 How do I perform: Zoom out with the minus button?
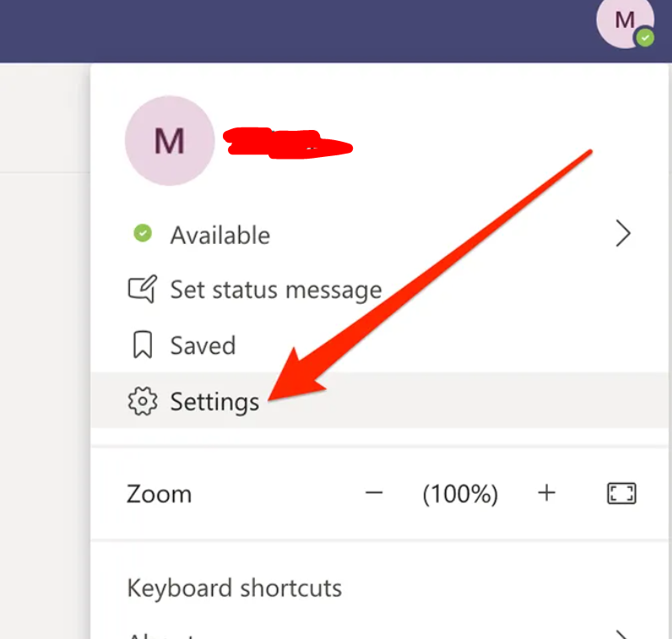coord(374,493)
